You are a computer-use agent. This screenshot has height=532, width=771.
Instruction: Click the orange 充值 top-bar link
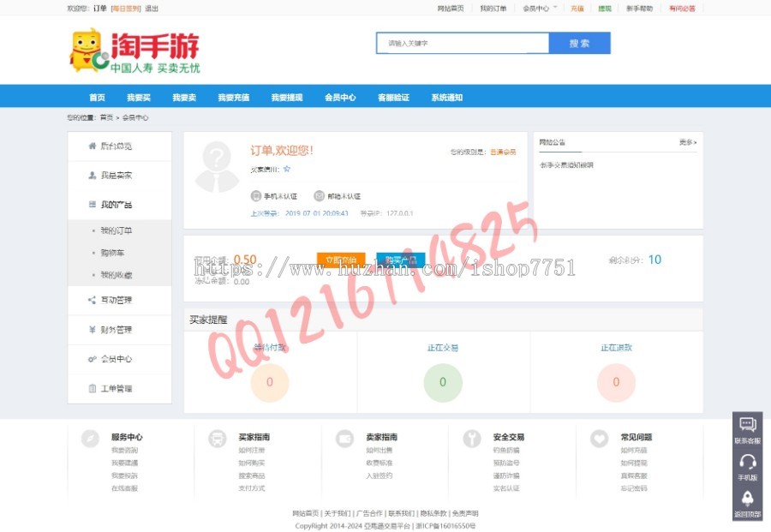[x=577, y=9]
